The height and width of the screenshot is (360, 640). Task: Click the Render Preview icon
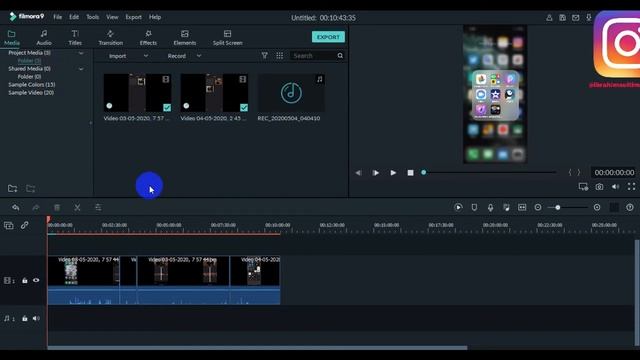point(458,207)
